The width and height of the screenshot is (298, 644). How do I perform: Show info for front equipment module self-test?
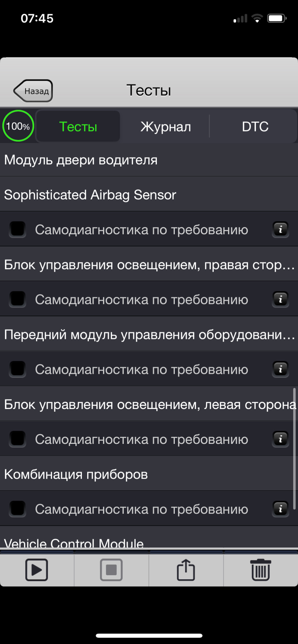click(x=281, y=369)
